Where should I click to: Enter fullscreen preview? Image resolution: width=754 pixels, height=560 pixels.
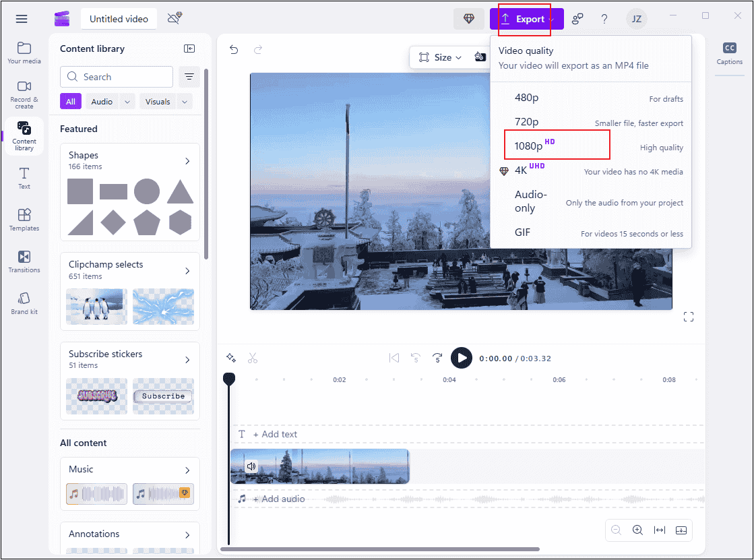point(689,317)
